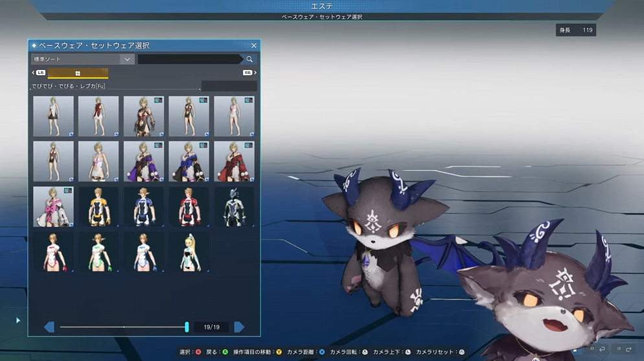Viewport: 644px width, 361px height.
Task: Click the エステ title at top
Action: coord(322,6)
